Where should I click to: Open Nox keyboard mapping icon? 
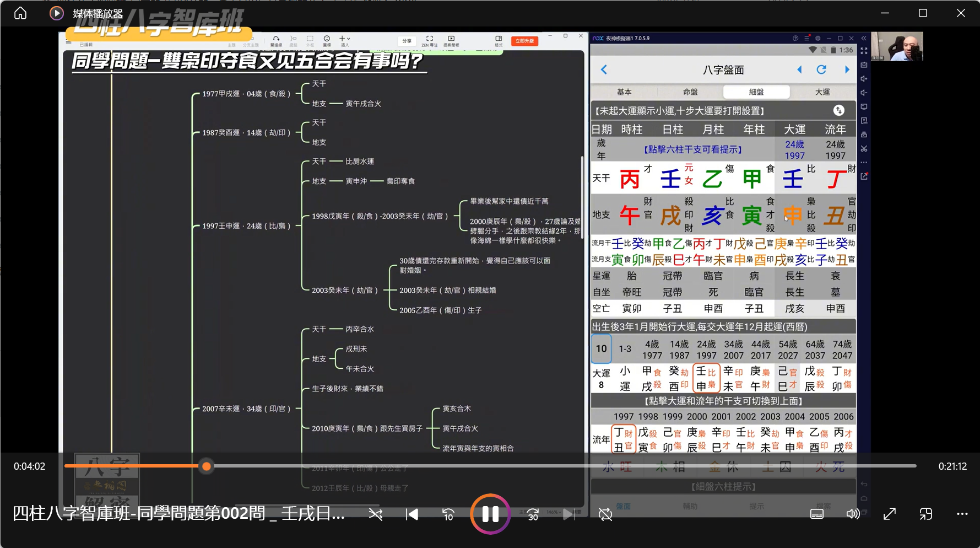coord(864,65)
